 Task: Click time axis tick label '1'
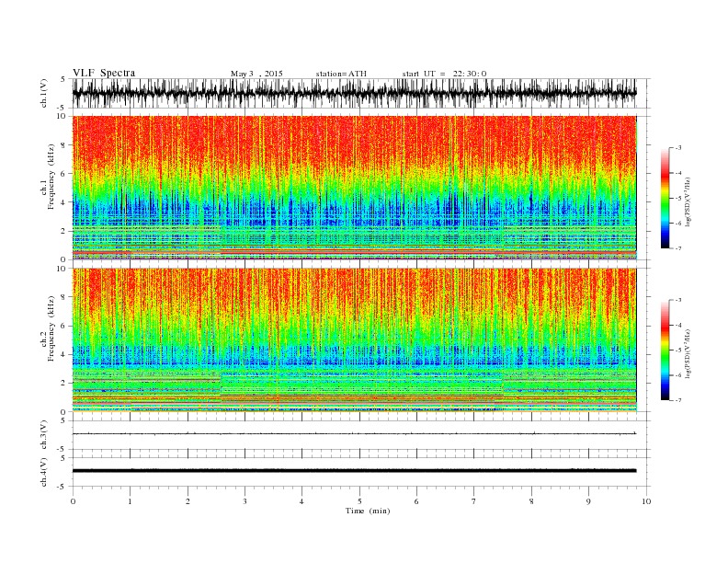(130, 501)
